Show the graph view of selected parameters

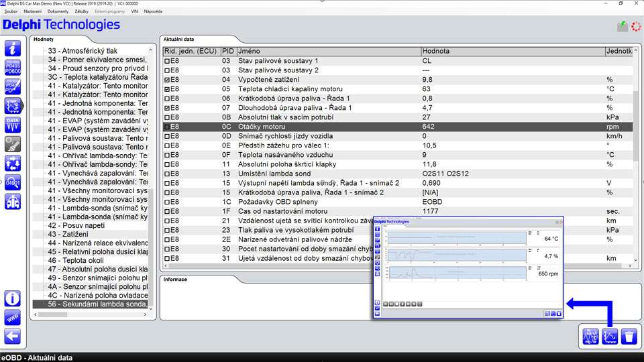[x=610, y=337]
